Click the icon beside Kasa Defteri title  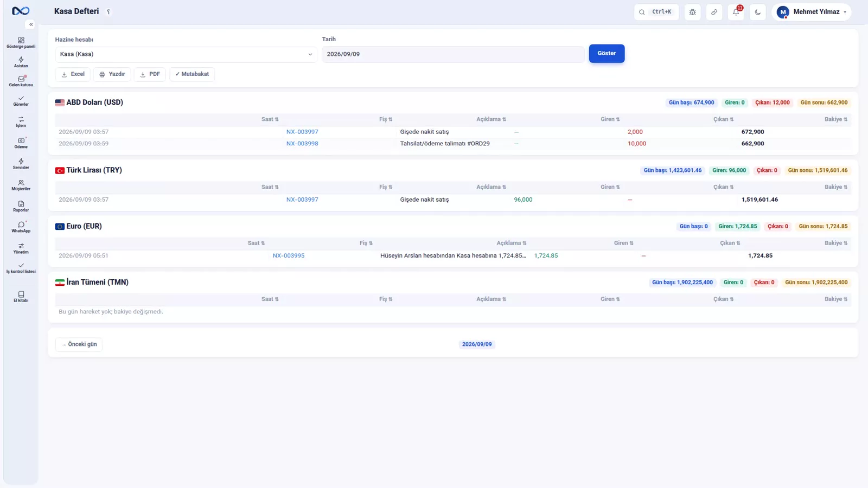[108, 12]
